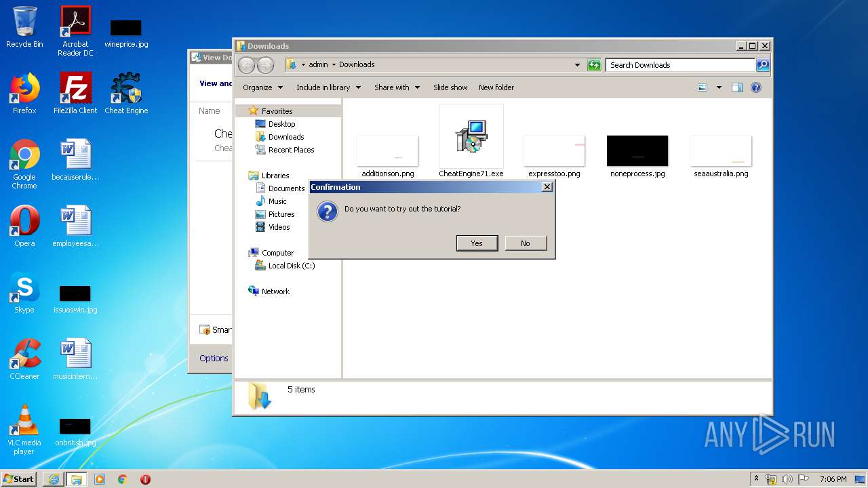Viewport: 868px width, 488px height.
Task: Open Chrome from the taskbar
Action: tap(123, 479)
